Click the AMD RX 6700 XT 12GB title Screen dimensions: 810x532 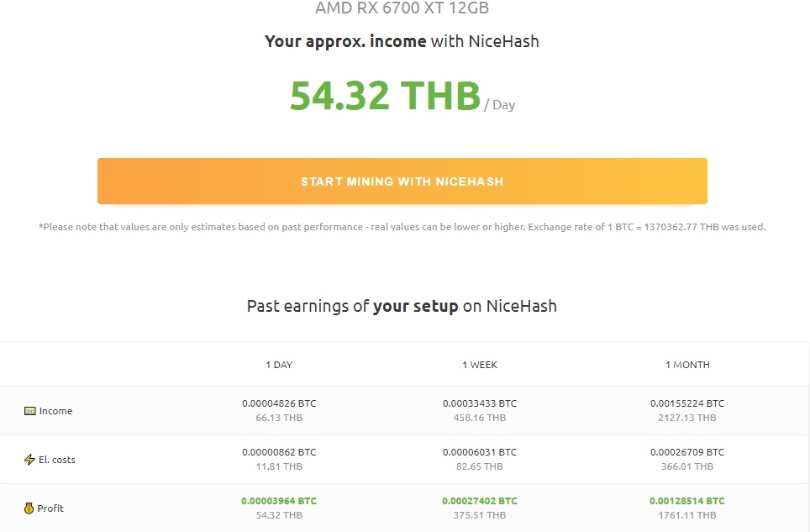tap(402, 8)
